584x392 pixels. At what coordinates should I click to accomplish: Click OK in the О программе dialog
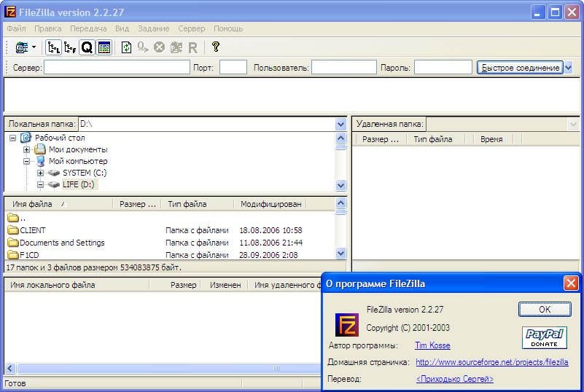coord(545,310)
